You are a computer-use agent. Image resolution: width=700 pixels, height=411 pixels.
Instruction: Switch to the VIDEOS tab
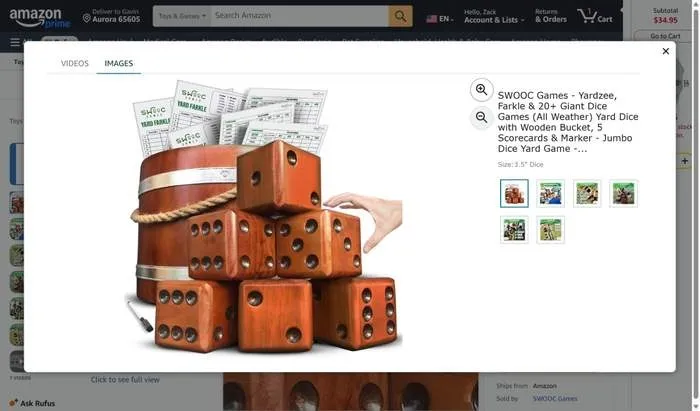click(x=75, y=63)
